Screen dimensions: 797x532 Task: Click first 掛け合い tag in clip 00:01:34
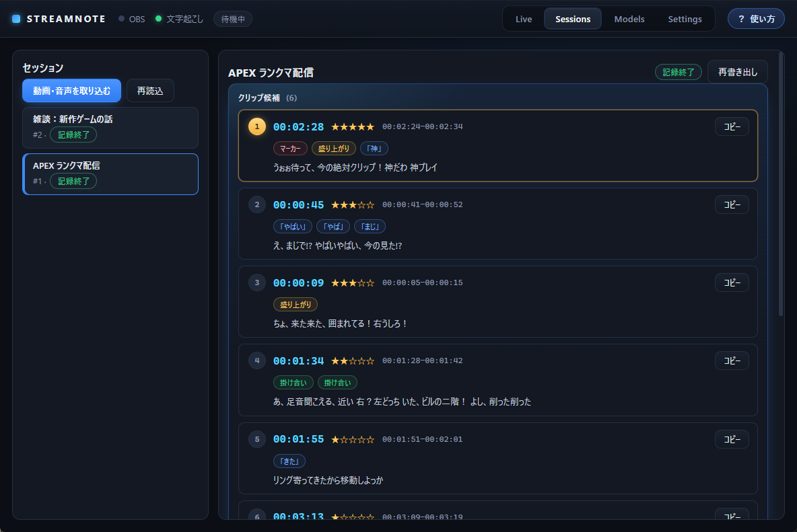tap(293, 383)
